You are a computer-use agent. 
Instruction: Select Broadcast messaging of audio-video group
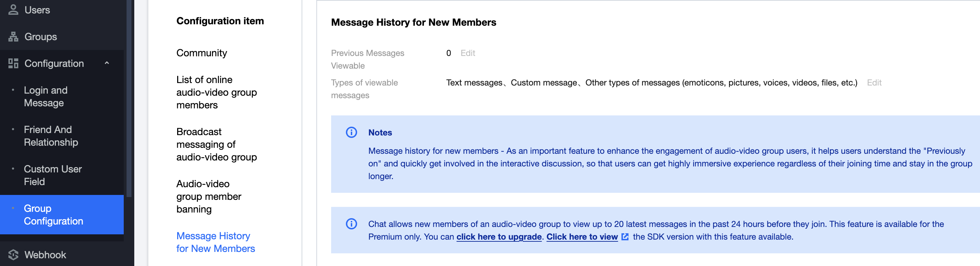click(x=216, y=144)
